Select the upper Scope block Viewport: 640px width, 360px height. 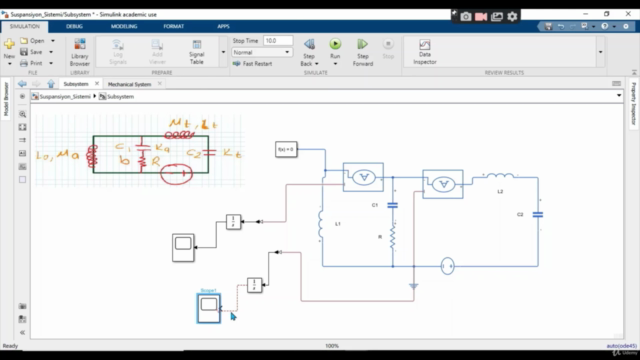click(x=183, y=247)
